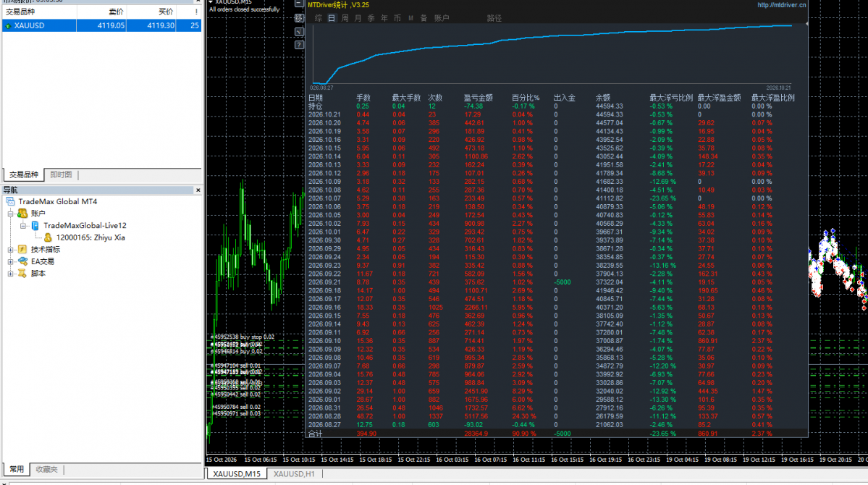Open the '?' help icon beside statistics panel
The height and width of the screenshot is (485, 868).
point(299,45)
